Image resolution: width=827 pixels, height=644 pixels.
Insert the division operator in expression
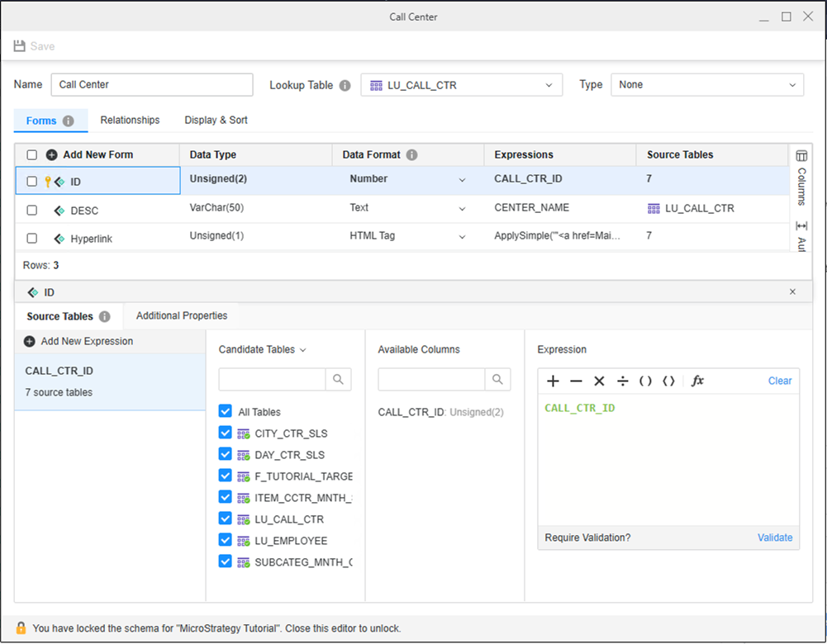point(623,381)
